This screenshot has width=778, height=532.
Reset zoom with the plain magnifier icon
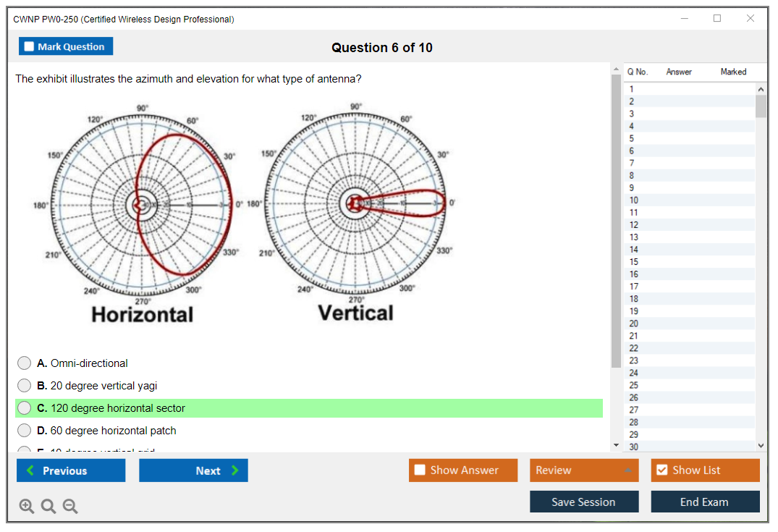point(48,507)
